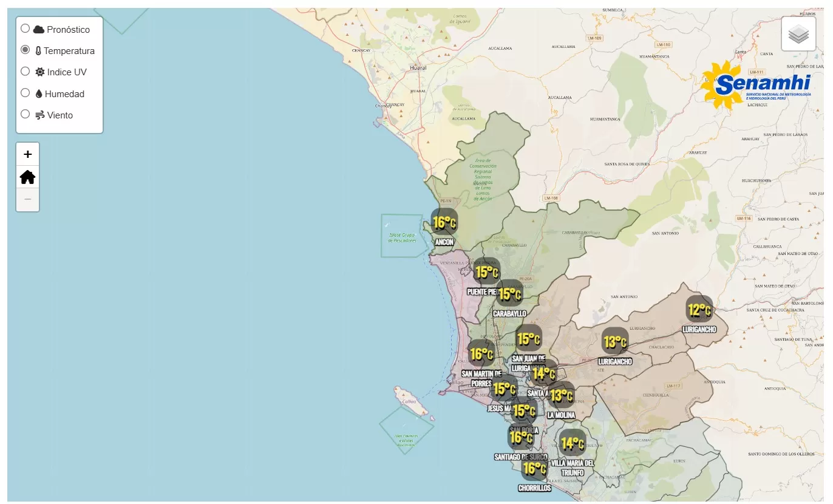Image resolution: width=833 pixels, height=504 pixels.
Task: Click the SANTA CRUZ DE COCACHACRA label
Action: [775, 310]
